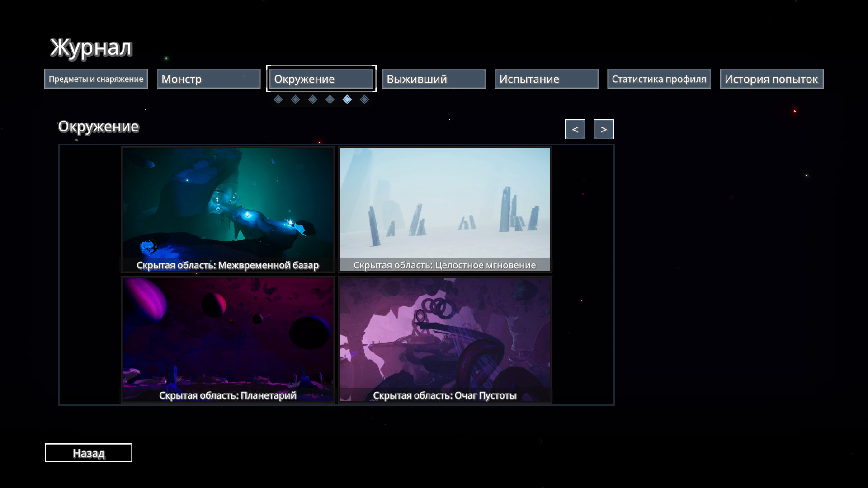868x488 pixels.
Task: Open the Выживший tab
Action: coord(434,79)
